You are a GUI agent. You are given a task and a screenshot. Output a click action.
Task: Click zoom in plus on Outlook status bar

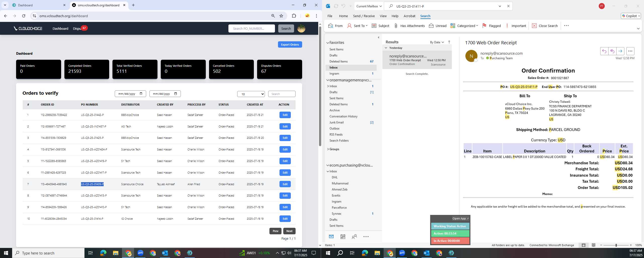click(x=631, y=245)
